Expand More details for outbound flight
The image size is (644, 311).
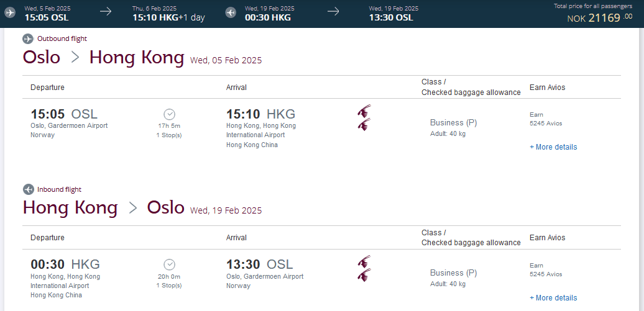coord(553,147)
